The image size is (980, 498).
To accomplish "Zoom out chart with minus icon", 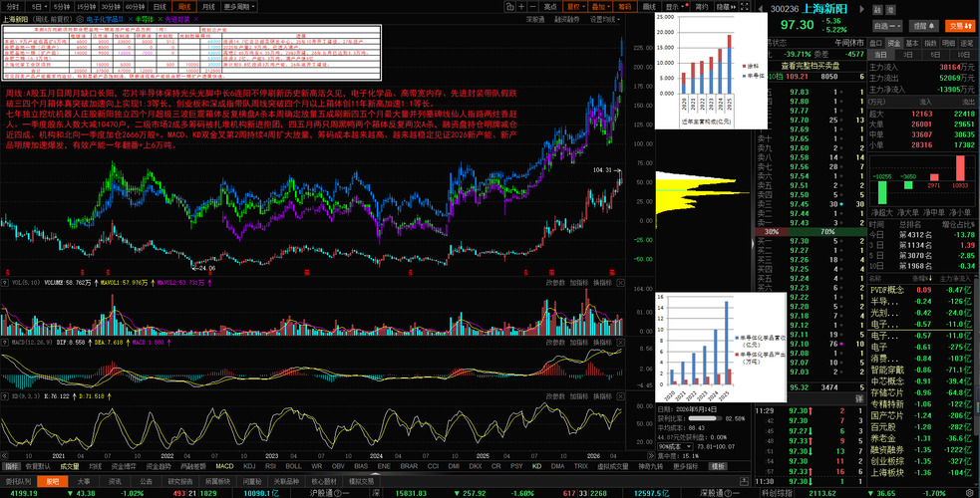I will 533,6.
